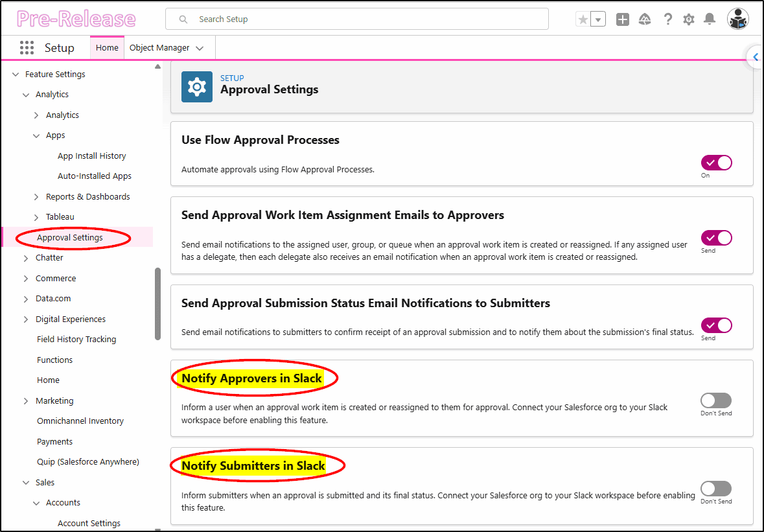Expand Reports & Dashboards node
This screenshot has width=764, height=532.
coord(36,197)
